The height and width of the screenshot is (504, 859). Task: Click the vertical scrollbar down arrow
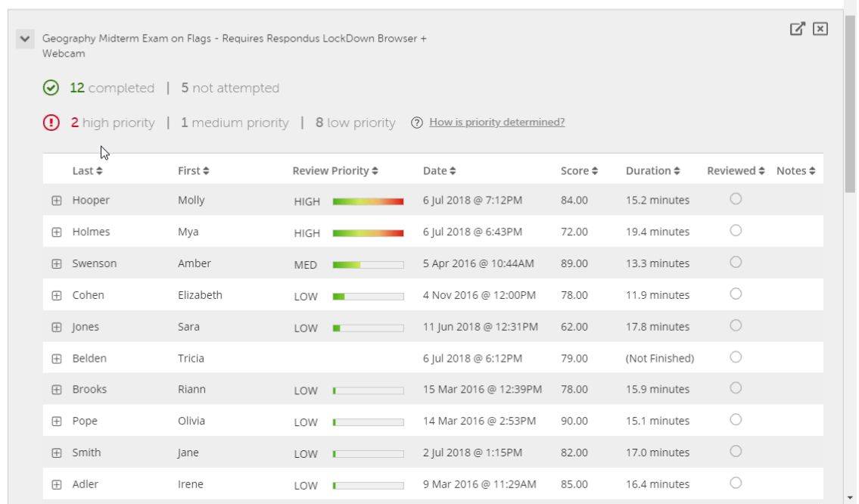click(x=852, y=497)
